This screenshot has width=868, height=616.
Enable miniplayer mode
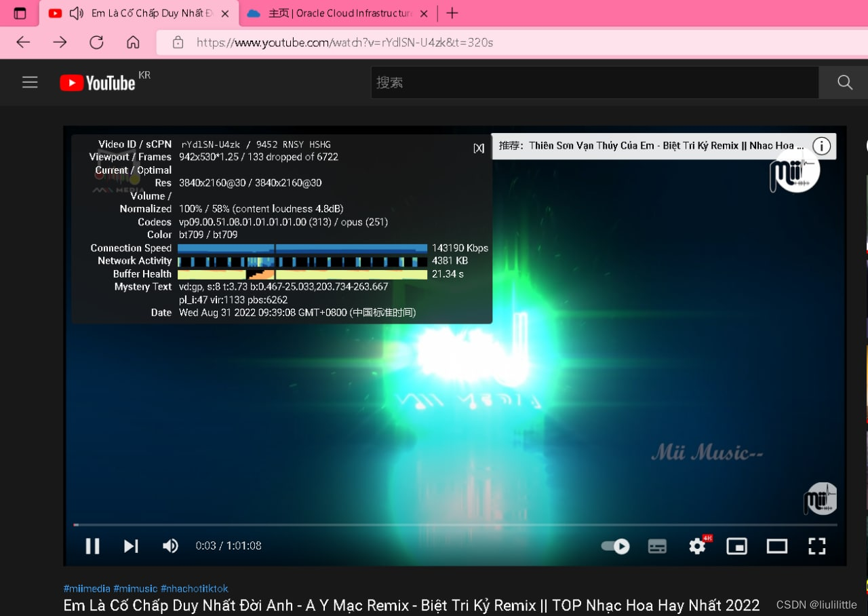pos(737,546)
